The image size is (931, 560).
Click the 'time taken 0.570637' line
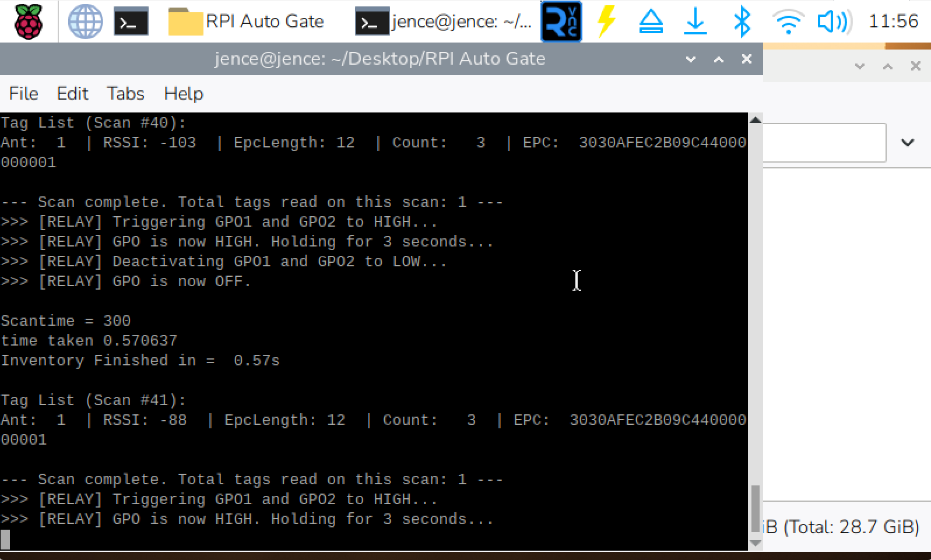(89, 341)
